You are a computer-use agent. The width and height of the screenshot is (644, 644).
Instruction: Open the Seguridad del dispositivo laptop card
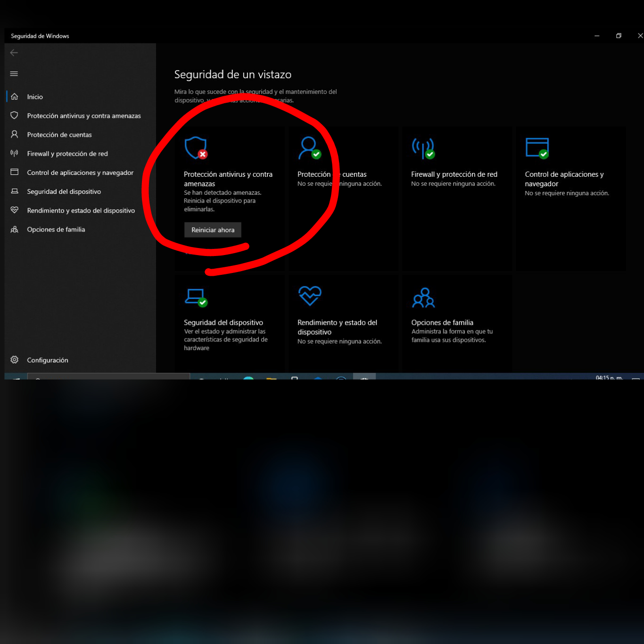tap(230, 323)
